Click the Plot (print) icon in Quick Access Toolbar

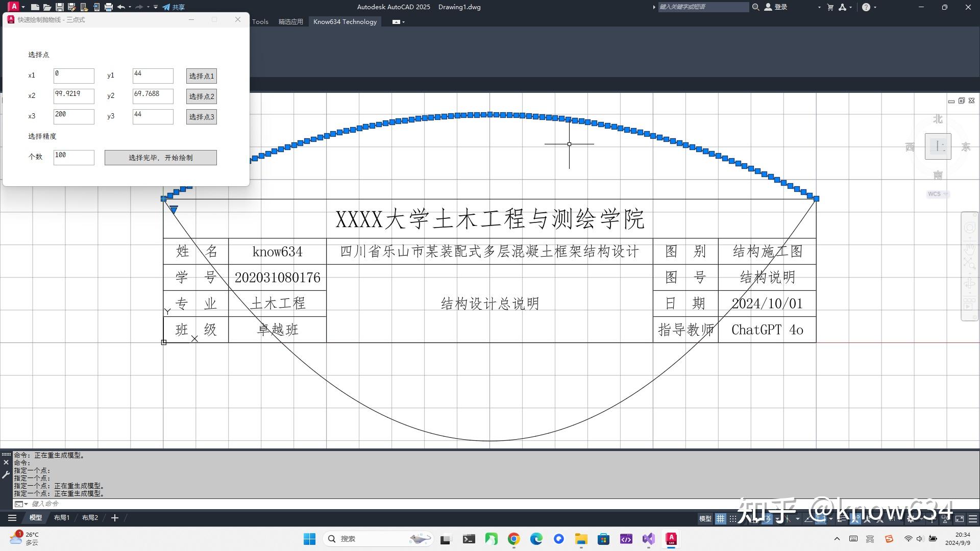click(x=108, y=7)
